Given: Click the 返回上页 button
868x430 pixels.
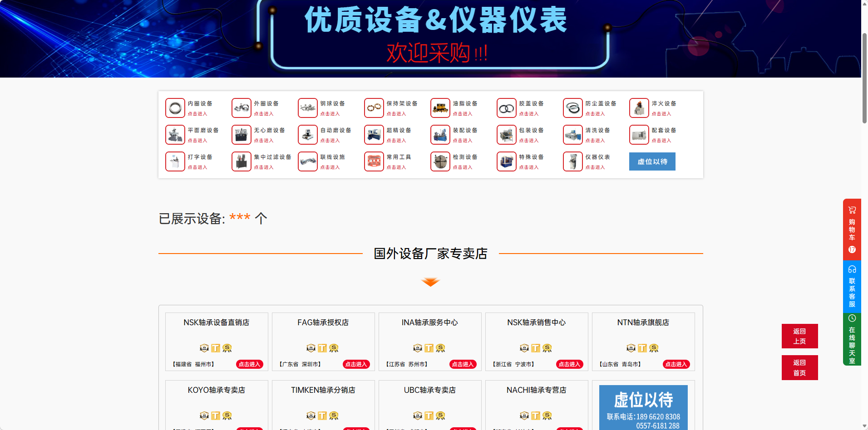Looking at the screenshot, I should point(799,336).
